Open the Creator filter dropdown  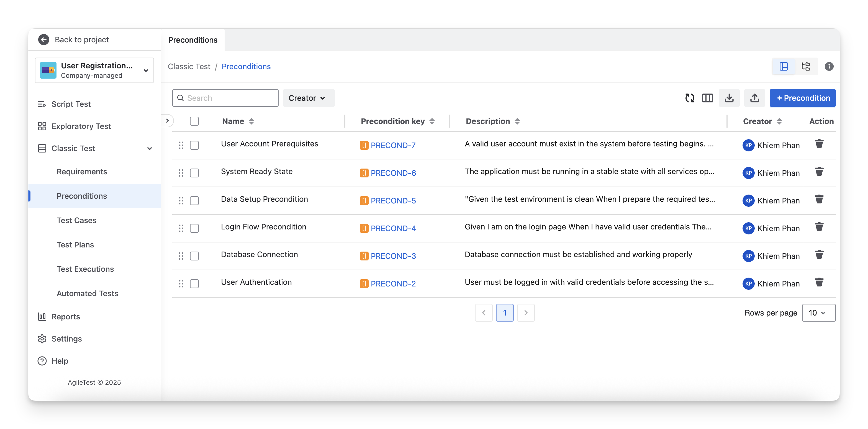pos(308,98)
